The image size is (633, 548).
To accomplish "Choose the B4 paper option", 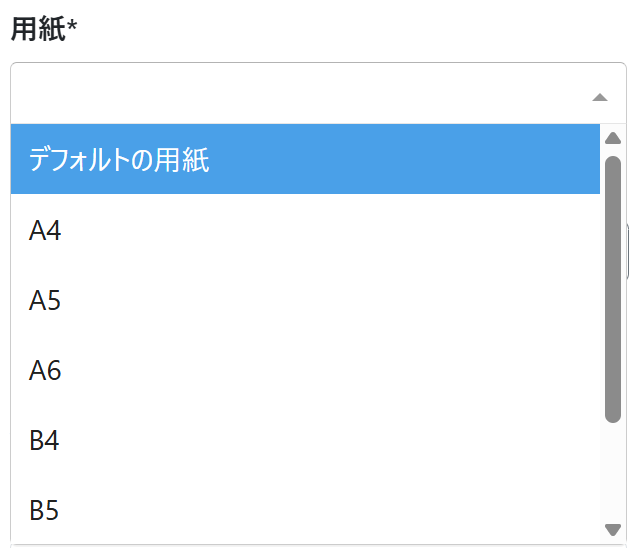I will (x=305, y=440).
